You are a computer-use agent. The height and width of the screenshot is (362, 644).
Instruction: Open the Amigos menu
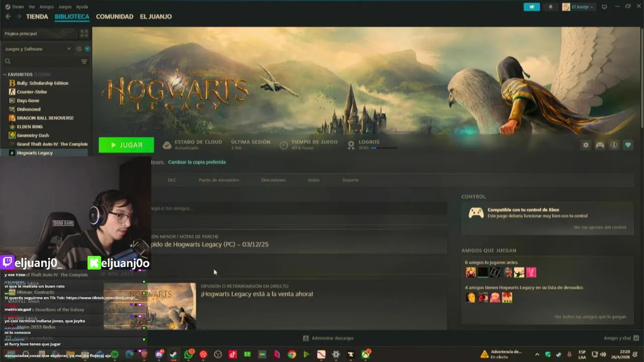(x=46, y=7)
